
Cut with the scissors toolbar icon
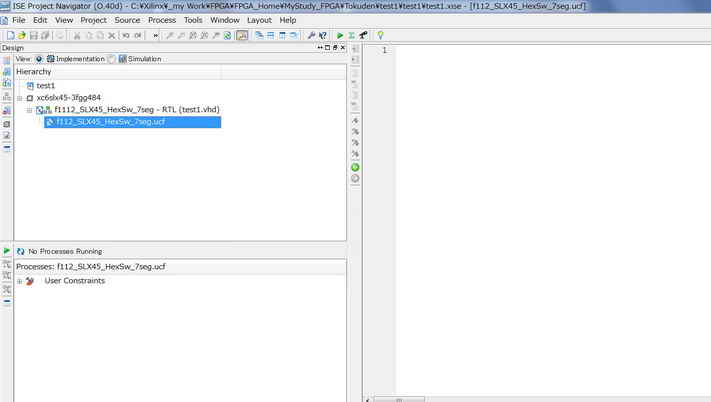coord(77,35)
